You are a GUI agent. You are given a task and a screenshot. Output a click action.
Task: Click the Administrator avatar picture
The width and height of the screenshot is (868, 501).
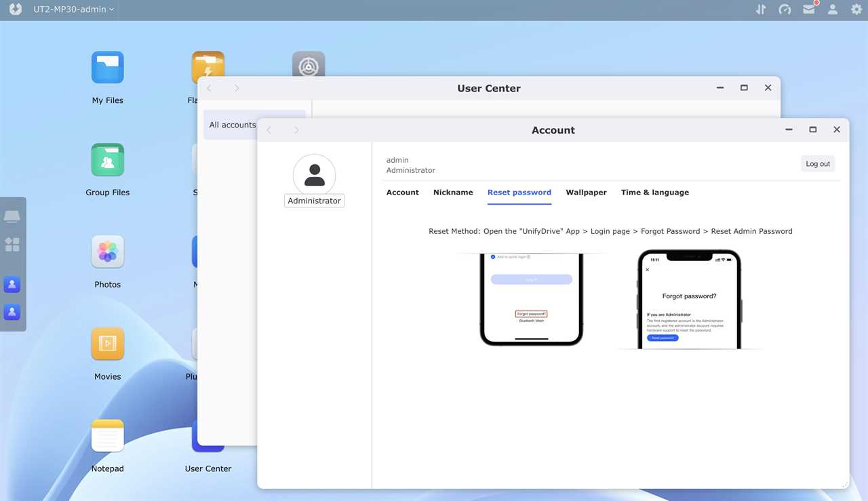click(314, 175)
